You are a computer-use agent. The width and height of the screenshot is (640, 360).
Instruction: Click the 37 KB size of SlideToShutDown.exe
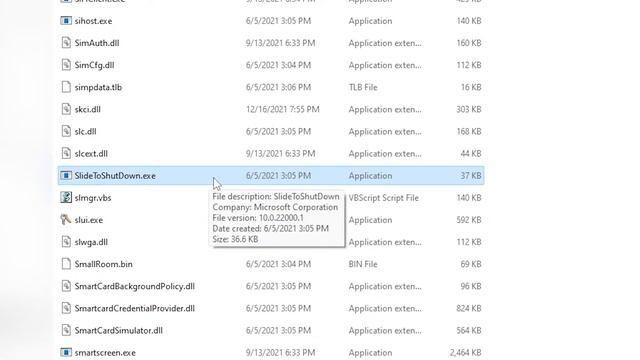471,176
